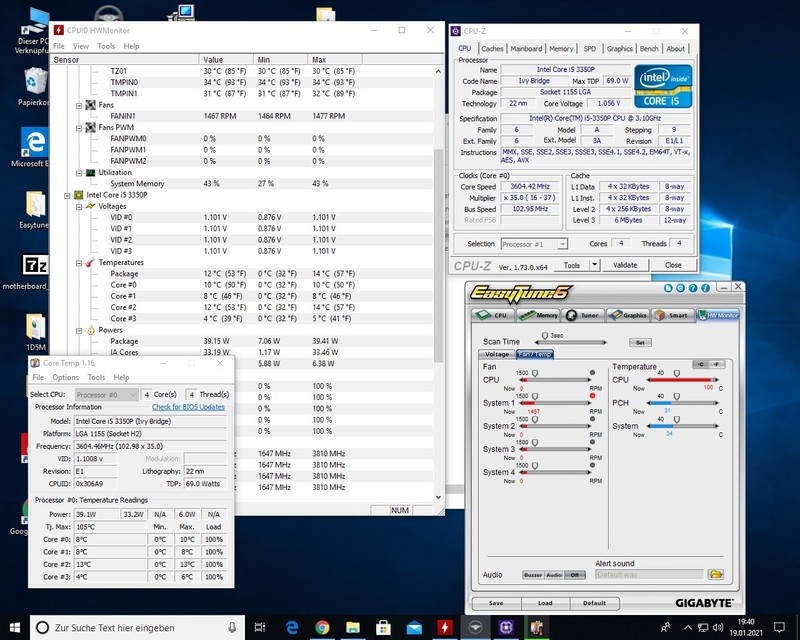Click the EasyTune6 info icon
The height and width of the screenshot is (640, 800).
[706, 288]
